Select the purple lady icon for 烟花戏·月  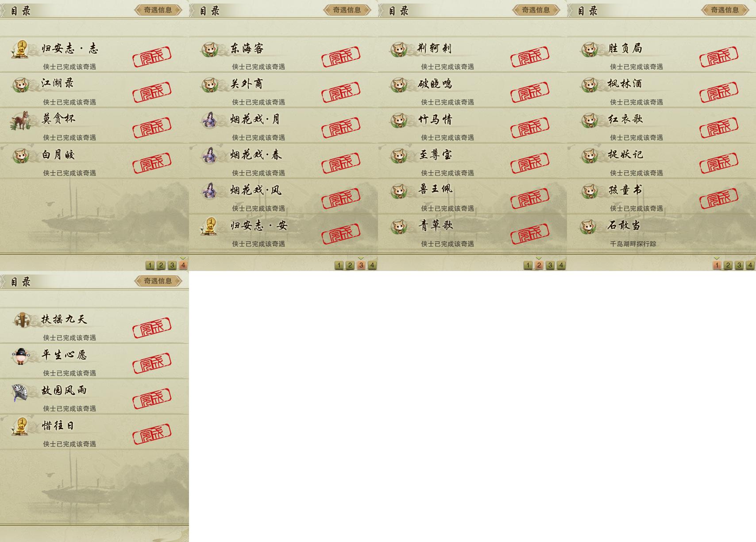(210, 120)
